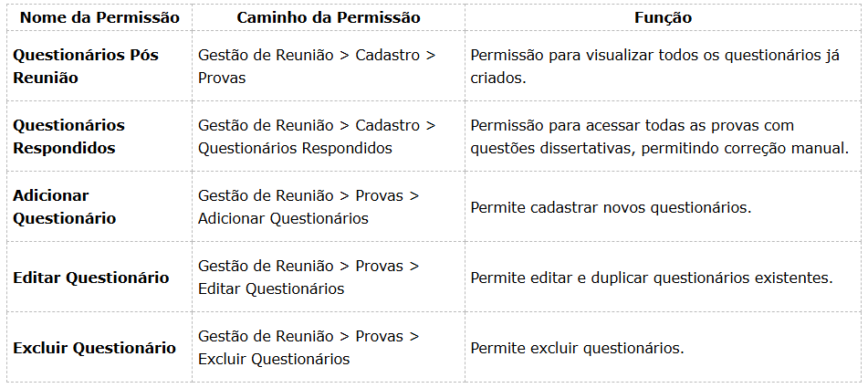Select the 'Excluir Questionário' permission name

[94, 348]
